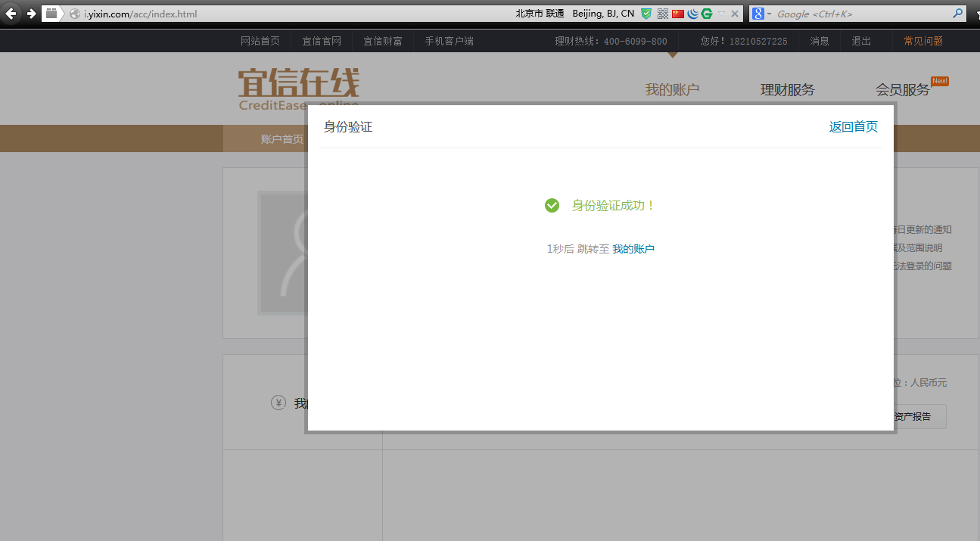Viewport: 980px width, 541px height.
Task: Click the blue swirl extension icon
Action: [x=692, y=14]
